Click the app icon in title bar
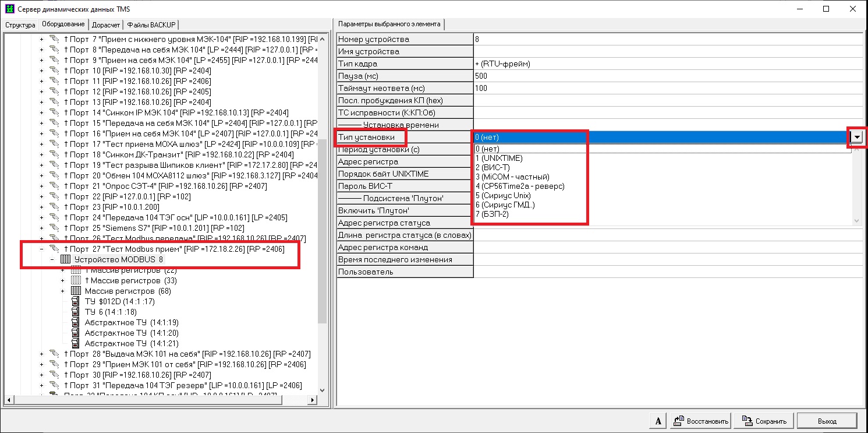Viewport: 868px width, 433px height. pos(8,9)
